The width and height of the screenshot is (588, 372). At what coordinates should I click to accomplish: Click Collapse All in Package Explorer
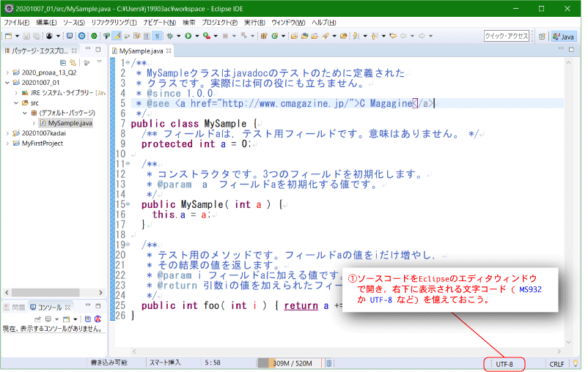pyautogui.click(x=63, y=62)
